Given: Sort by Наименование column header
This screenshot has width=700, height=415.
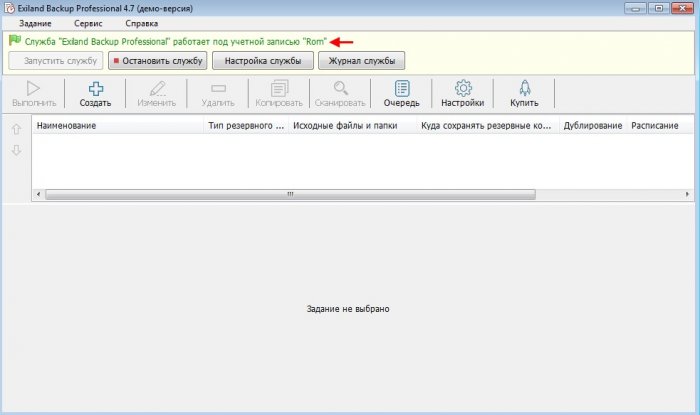Looking at the screenshot, I should [x=117, y=127].
